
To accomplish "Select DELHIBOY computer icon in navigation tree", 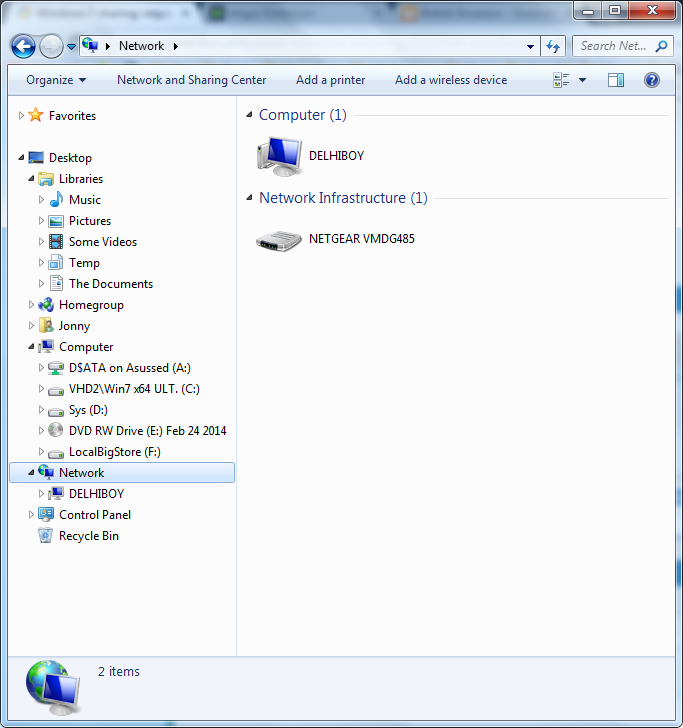I will [56, 494].
